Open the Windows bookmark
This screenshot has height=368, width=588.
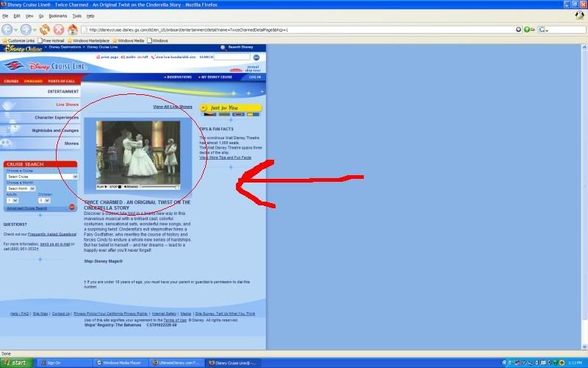click(157, 40)
